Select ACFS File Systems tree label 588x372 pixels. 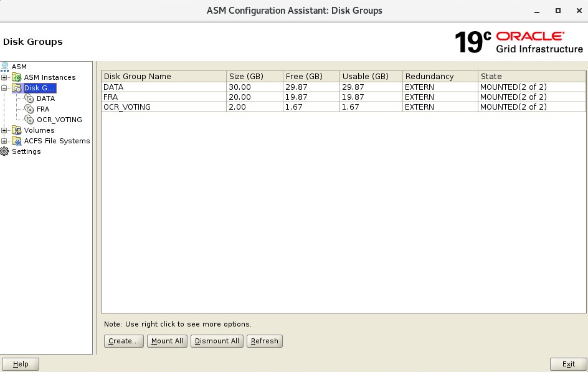pyautogui.click(x=57, y=141)
